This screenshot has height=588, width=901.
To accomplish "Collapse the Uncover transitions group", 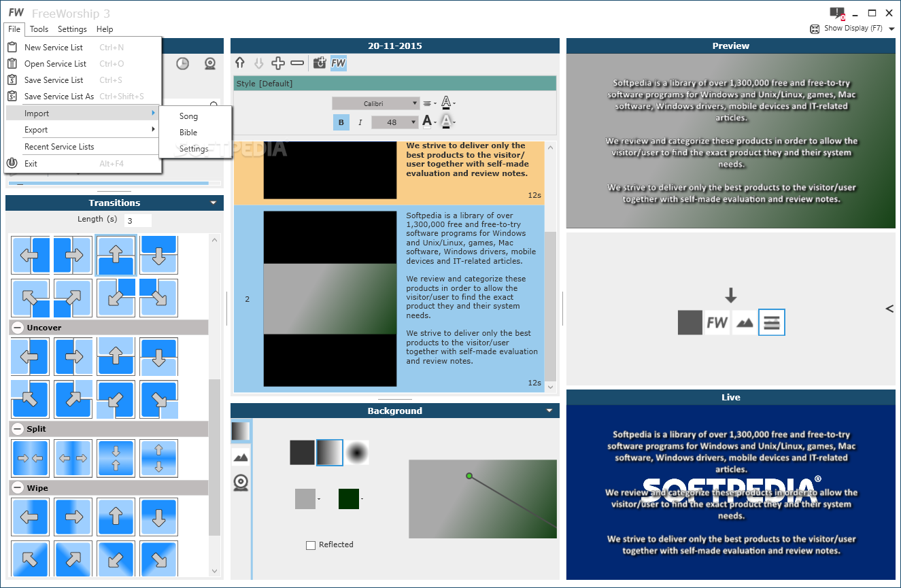I will [x=18, y=328].
